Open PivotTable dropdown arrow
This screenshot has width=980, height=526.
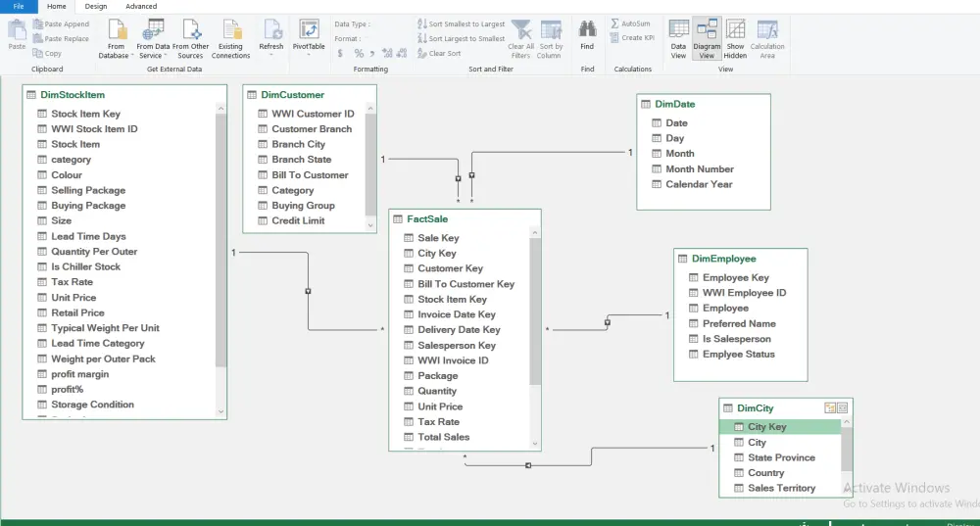coord(309,56)
